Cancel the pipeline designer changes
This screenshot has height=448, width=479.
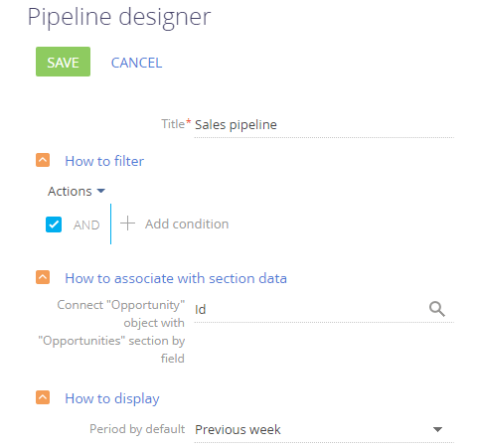coord(136,63)
